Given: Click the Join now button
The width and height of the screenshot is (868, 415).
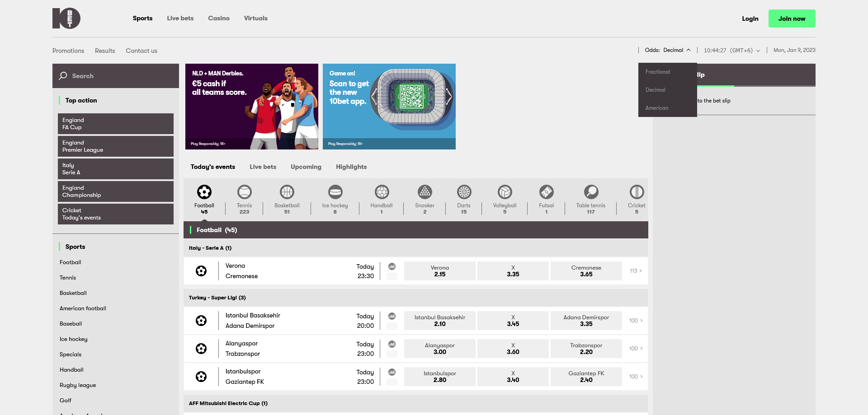Looking at the screenshot, I should 792,19.
